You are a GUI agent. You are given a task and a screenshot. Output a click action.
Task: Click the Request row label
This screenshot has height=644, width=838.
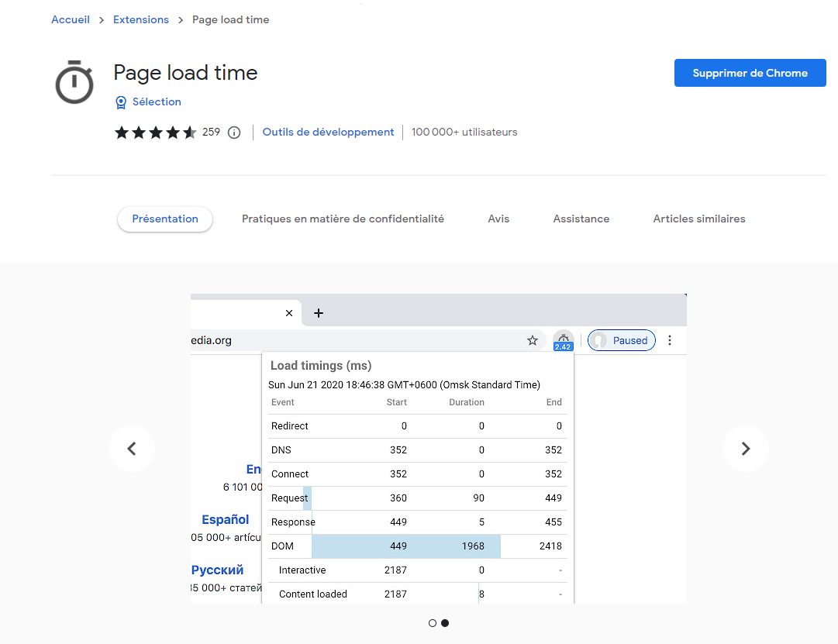coord(290,498)
